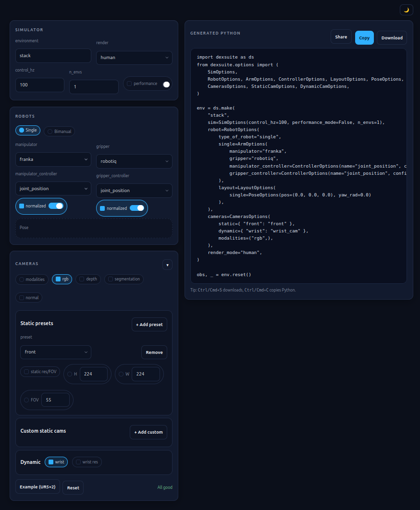Click the 'GENERATED PYTHON' heading

(215, 33)
